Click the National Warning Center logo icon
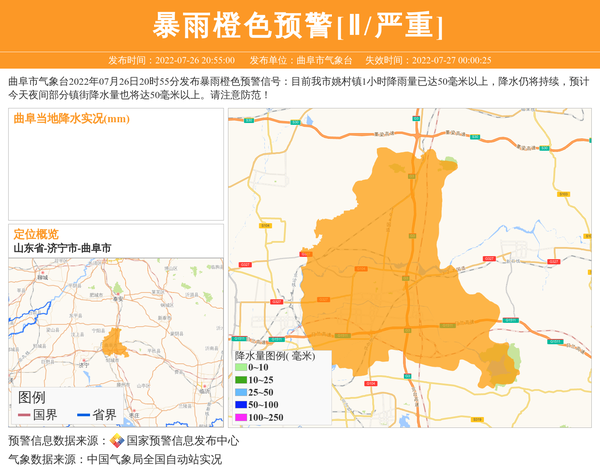Screen dimensions: 600x471 coord(117,441)
